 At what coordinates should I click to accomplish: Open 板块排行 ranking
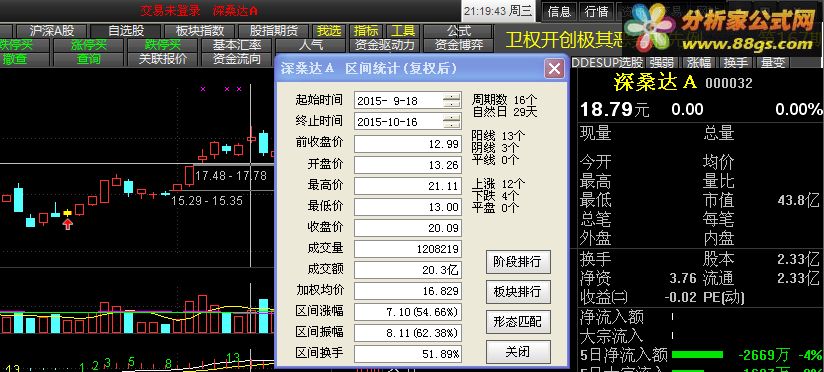click(518, 292)
